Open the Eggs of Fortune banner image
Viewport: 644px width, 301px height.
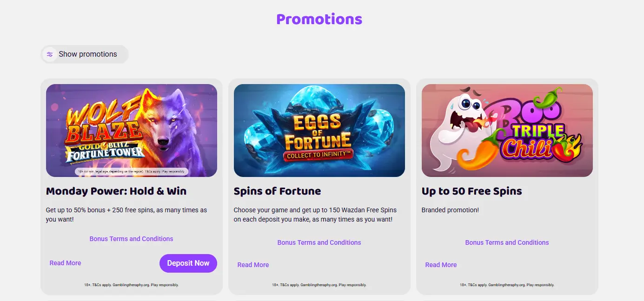[319, 130]
